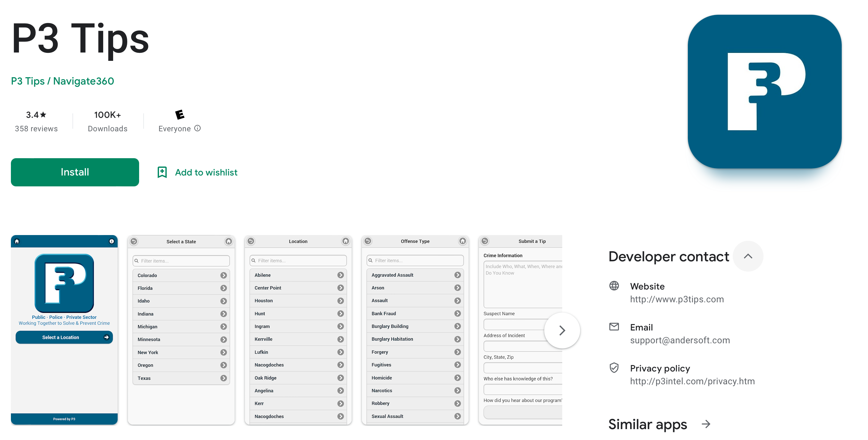Open the http://www.p3tips.com website link

click(677, 299)
